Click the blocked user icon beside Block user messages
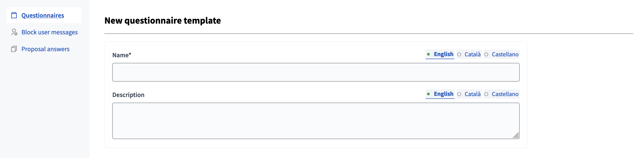Viewport: 644px width, 158px height. point(14,32)
